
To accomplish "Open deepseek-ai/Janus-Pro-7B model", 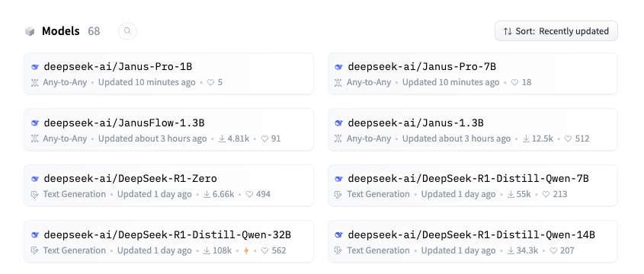I will (x=473, y=73).
